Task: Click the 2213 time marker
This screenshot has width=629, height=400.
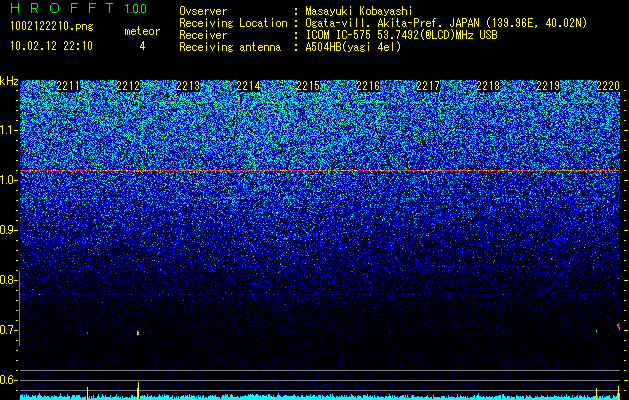Action: (188, 86)
